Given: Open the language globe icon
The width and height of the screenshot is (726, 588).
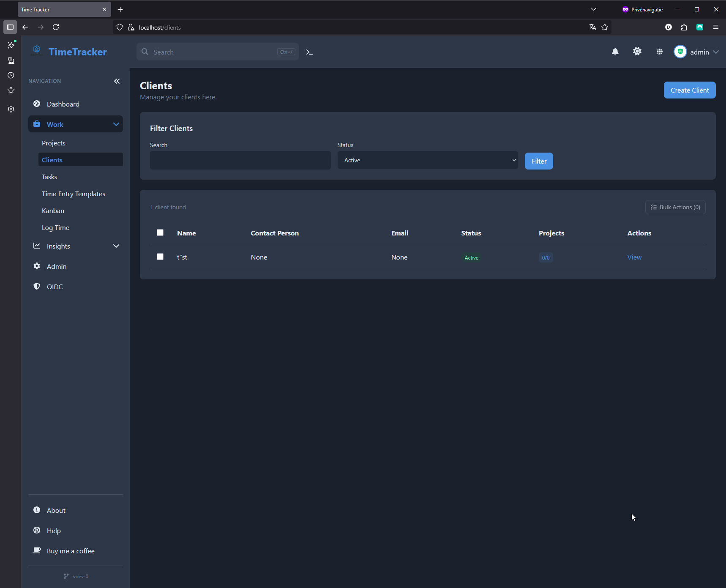Looking at the screenshot, I should pos(659,52).
